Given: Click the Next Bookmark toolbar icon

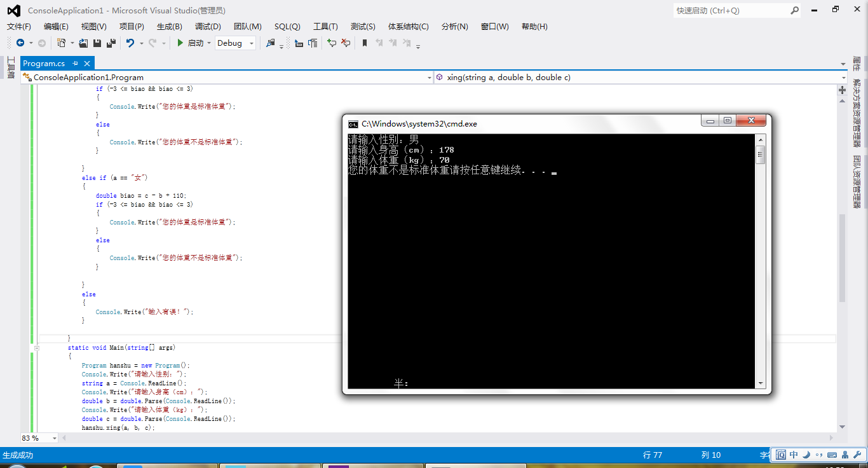Looking at the screenshot, I should [393, 43].
